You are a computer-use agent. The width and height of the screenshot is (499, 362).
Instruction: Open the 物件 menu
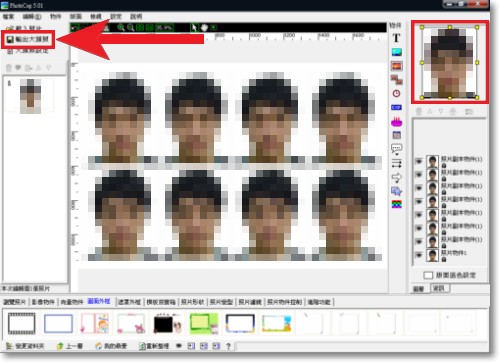point(55,16)
